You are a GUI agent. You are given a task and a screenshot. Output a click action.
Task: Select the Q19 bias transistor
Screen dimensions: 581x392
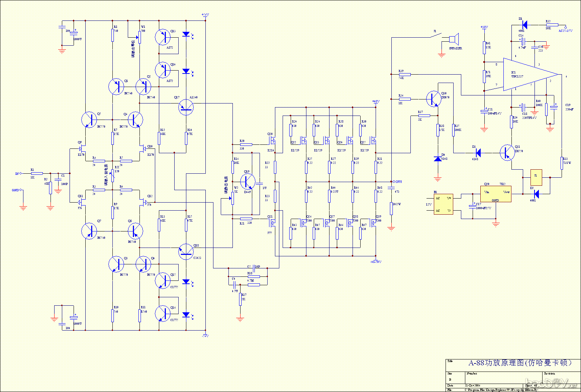tap(248, 181)
